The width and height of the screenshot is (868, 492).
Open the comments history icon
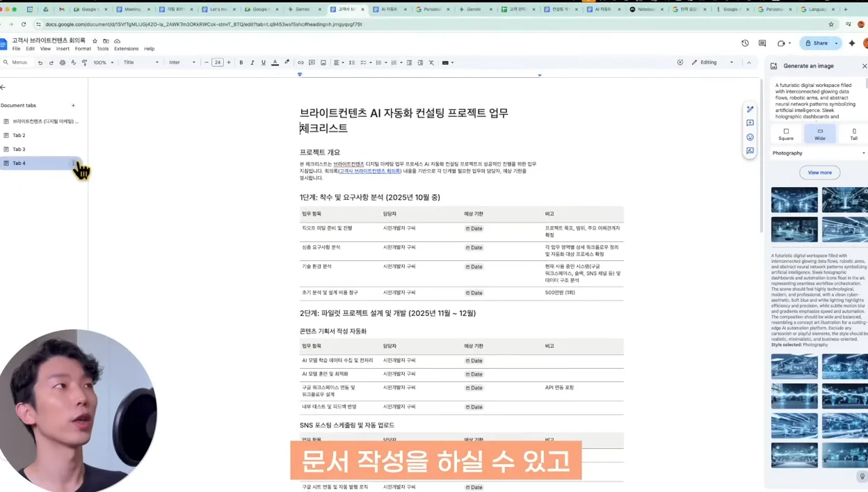coord(762,43)
